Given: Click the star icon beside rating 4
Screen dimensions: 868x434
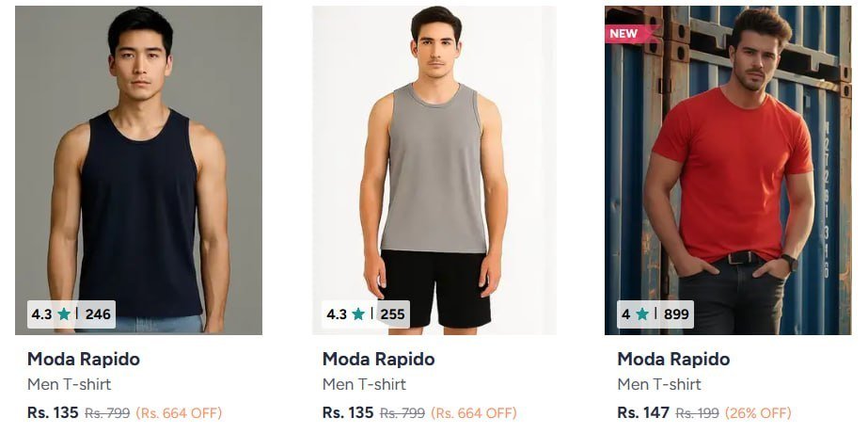Looking at the screenshot, I should coord(642,314).
